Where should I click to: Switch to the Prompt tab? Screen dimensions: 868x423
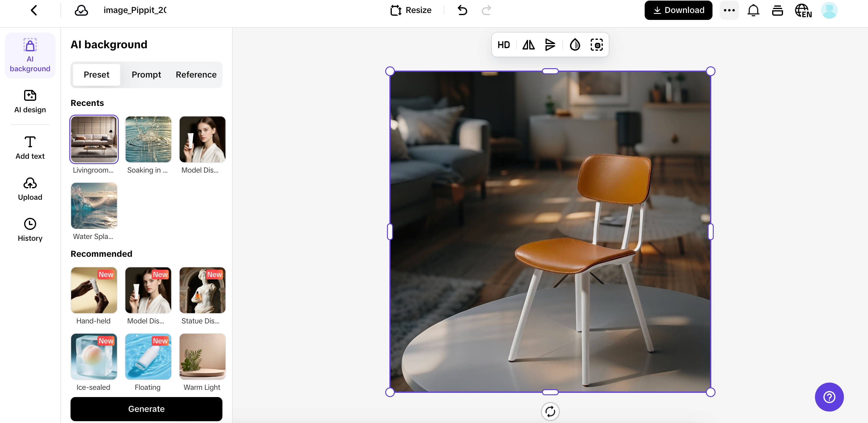(146, 75)
